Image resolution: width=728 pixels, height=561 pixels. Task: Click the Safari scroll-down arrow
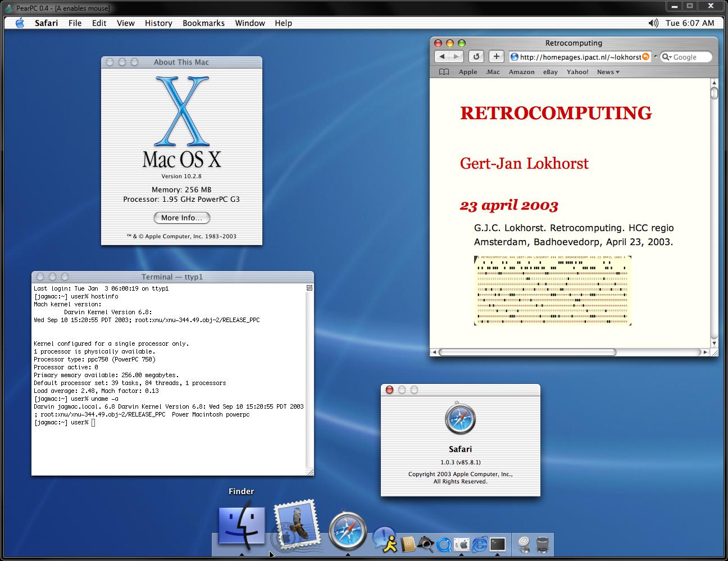point(714,343)
